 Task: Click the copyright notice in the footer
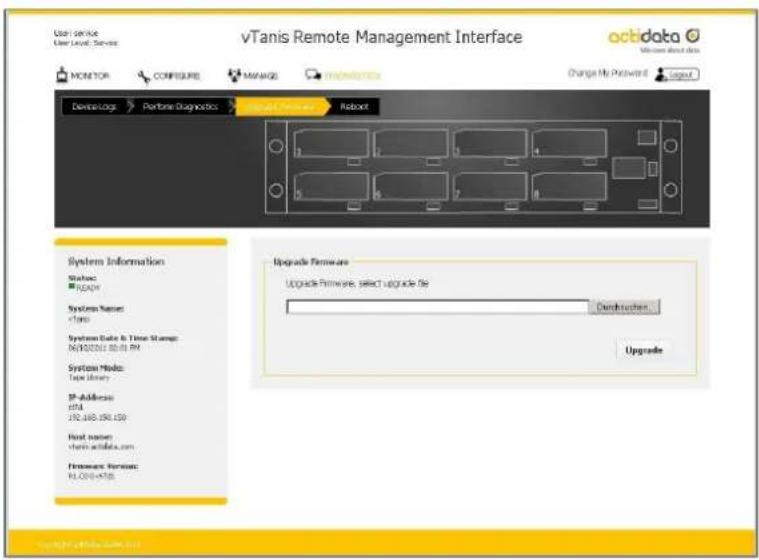tap(89, 545)
